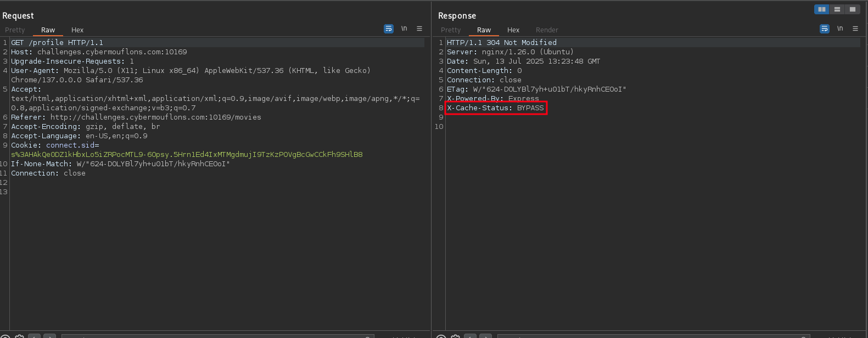Click the Referer header URL in the request
This screenshot has width=868, height=338.
[x=155, y=117]
